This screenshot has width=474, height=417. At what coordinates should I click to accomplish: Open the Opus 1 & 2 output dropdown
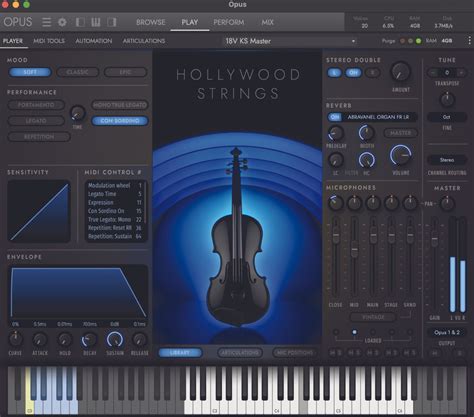click(x=447, y=332)
